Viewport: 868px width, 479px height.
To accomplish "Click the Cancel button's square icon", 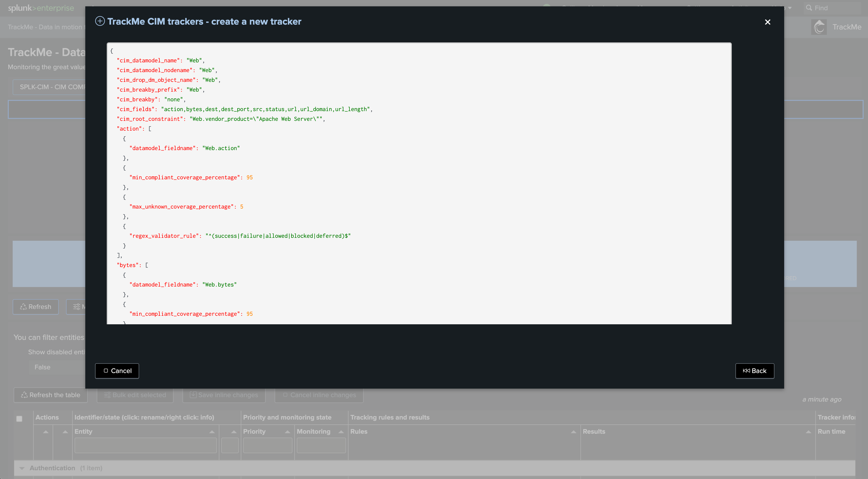I will tap(106, 371).
